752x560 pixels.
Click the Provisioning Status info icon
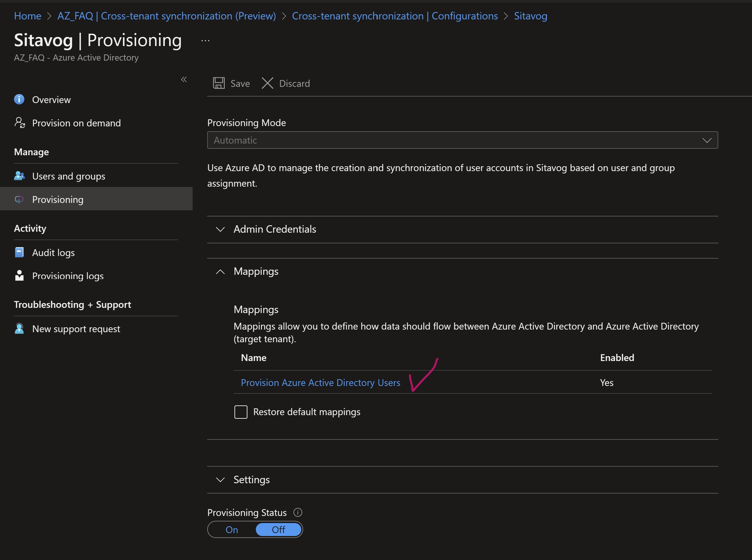point(297,512)
